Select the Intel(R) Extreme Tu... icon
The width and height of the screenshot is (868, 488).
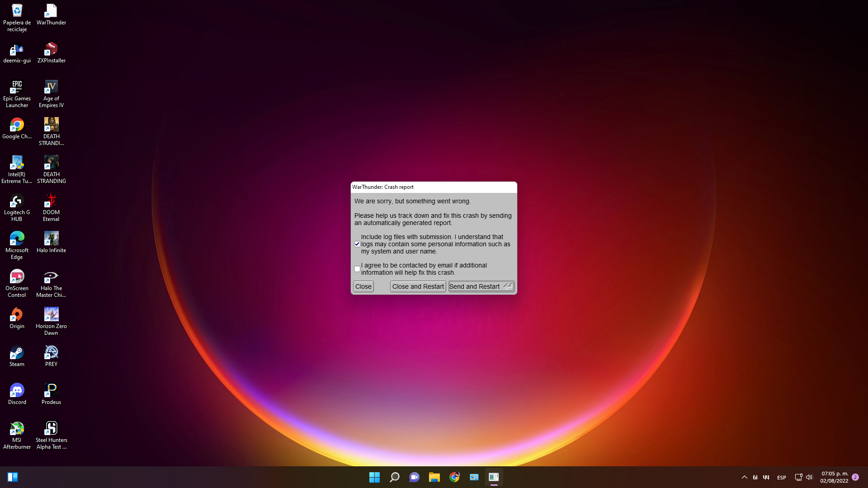[x=17, y=170]
